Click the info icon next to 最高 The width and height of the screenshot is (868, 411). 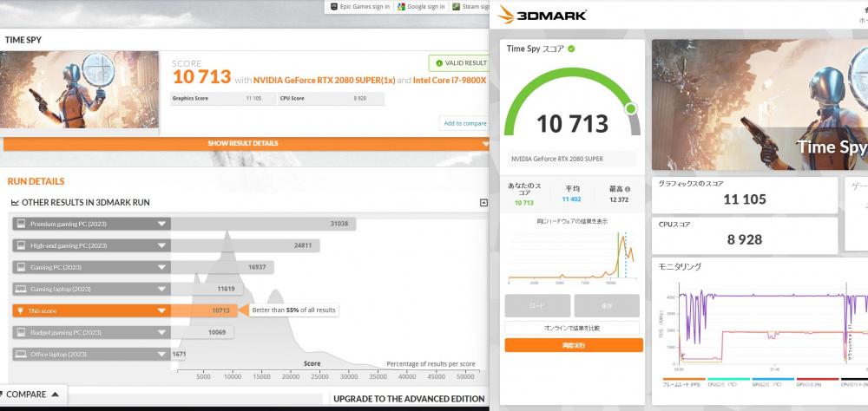pos(628,189)
